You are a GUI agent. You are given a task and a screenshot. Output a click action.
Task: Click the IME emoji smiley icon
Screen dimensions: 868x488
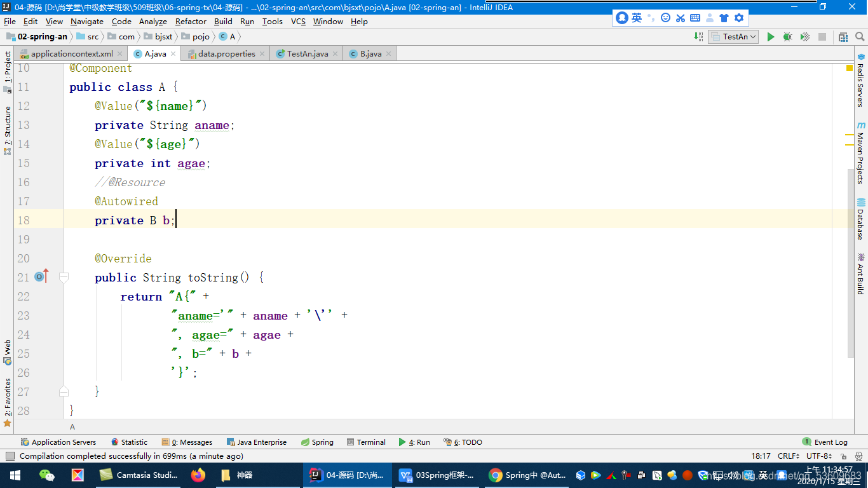point(665,18)
